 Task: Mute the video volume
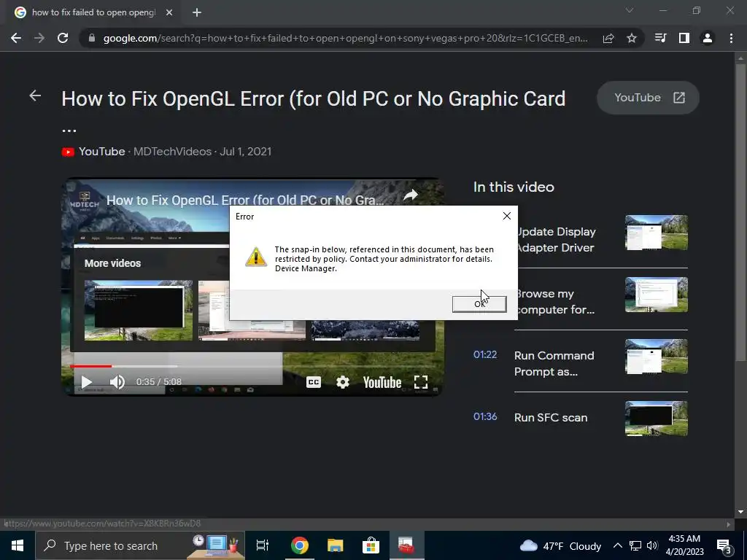[x=117, y=382]
